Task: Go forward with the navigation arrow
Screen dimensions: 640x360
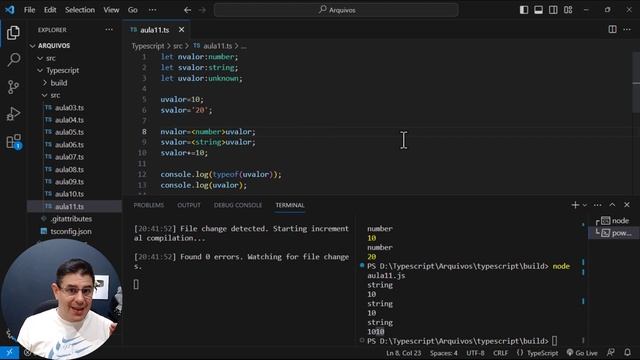Action: click(202, 10)
